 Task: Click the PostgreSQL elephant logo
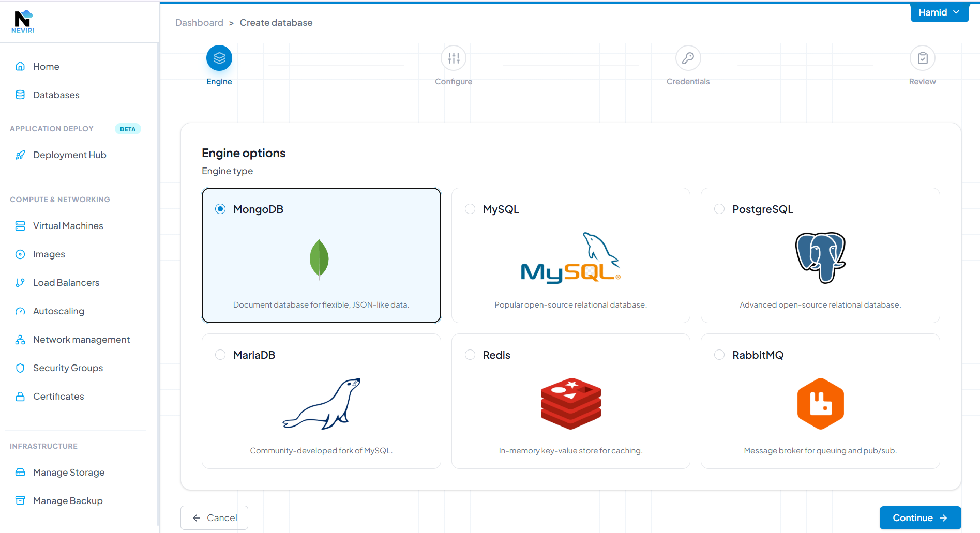820,257
